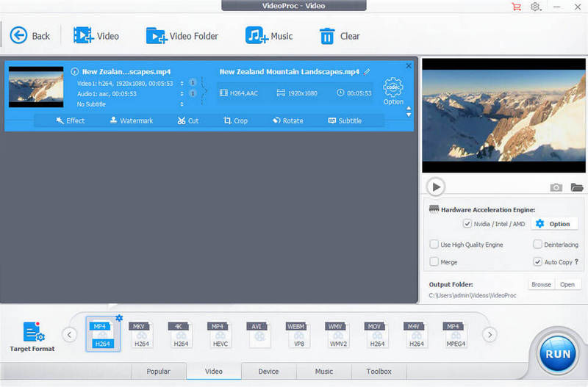Expand No Subtitle selector arrows

[x=182, y=104]
